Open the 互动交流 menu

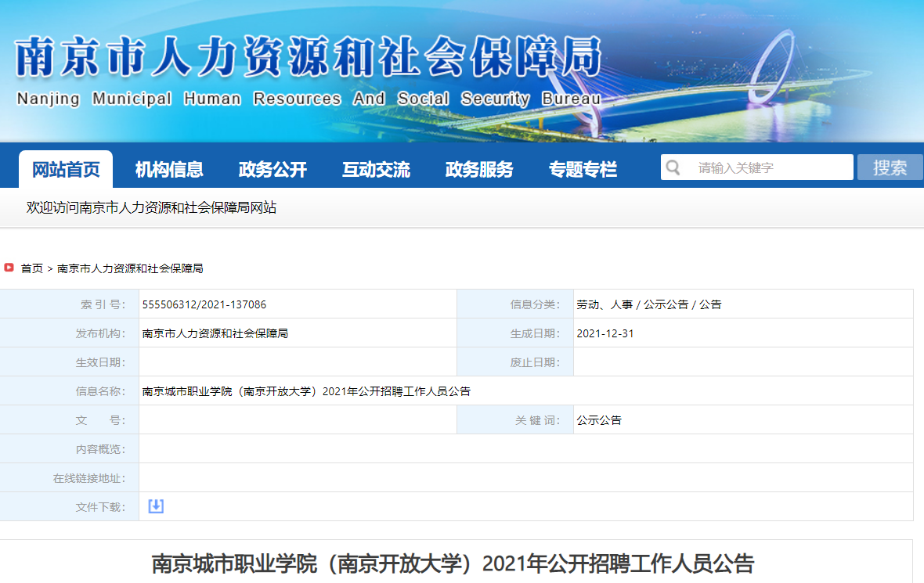376,170
